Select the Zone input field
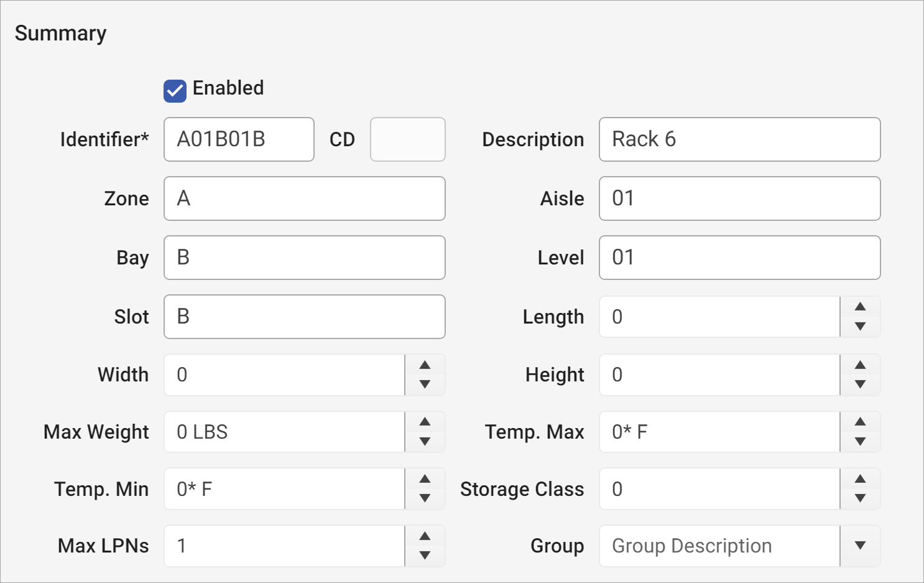Viewport: 924px width, 583px height. click(x=304, y=198)
